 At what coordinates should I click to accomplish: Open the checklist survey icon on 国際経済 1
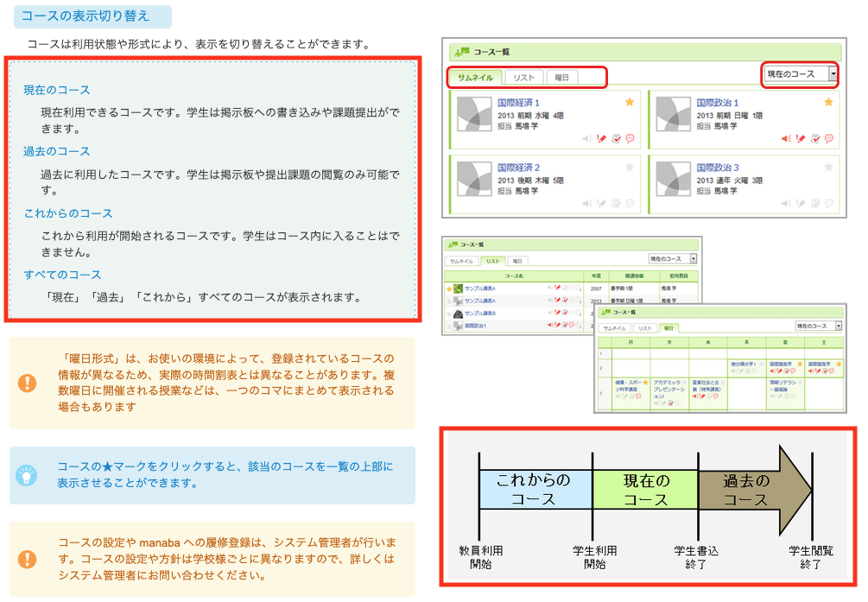[616, 138]
